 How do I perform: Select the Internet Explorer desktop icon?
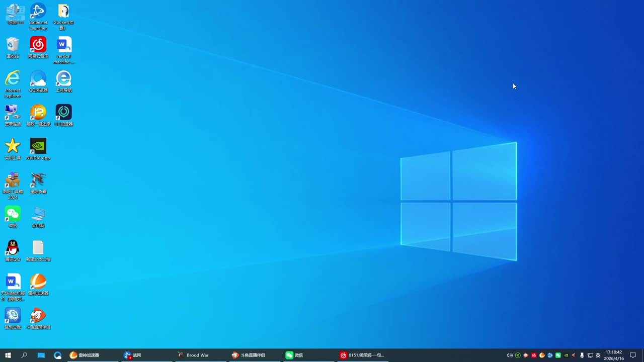(13, 79)
